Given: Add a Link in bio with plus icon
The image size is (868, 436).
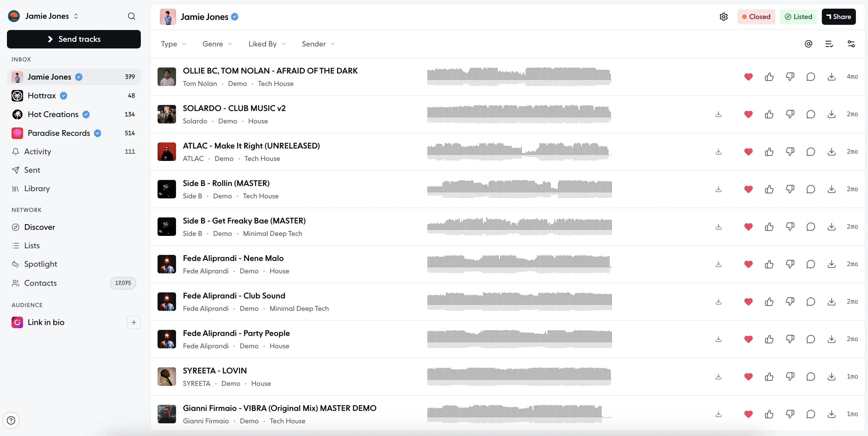Looking at the screenshot, I should coord(134,322).
